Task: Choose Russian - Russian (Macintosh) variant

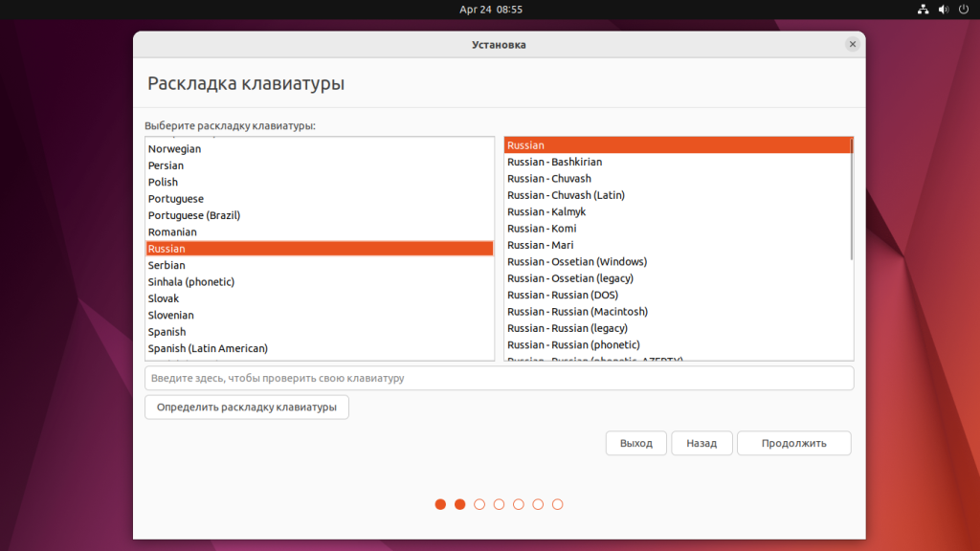Action: (577, 312)
